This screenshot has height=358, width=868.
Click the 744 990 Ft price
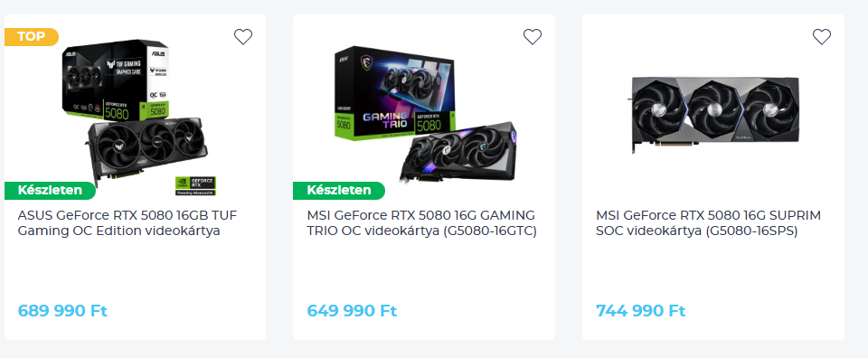(x=640, y=311)
